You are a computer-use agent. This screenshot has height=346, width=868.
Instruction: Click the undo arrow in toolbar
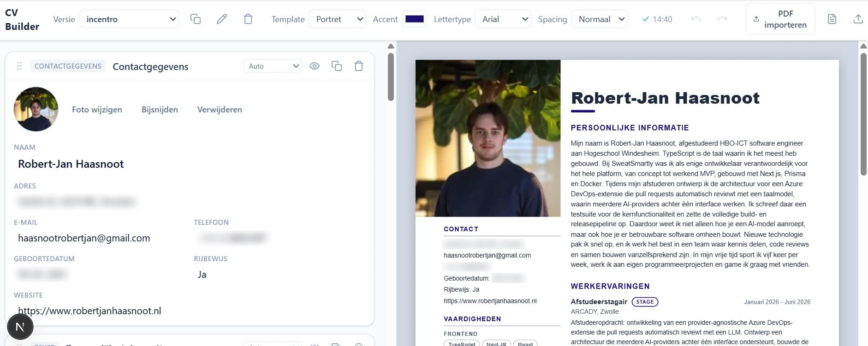click(x=696, y=19)
